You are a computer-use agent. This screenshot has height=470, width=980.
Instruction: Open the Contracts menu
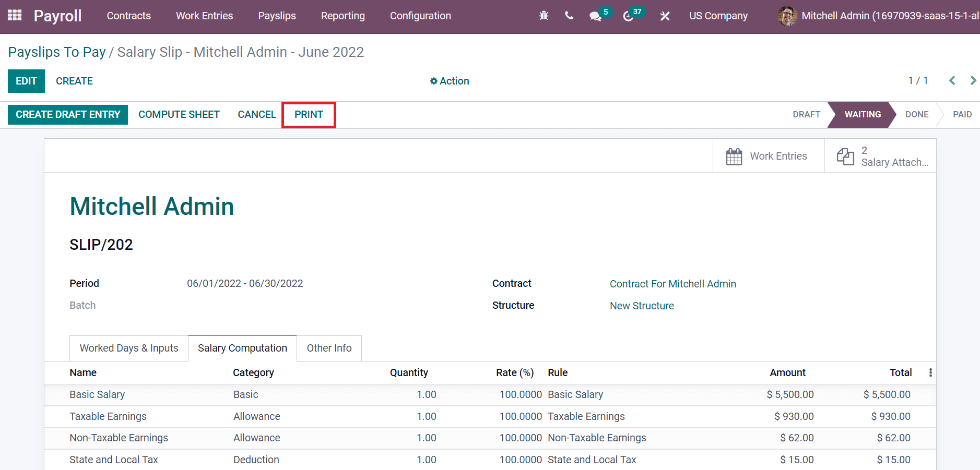129,16
